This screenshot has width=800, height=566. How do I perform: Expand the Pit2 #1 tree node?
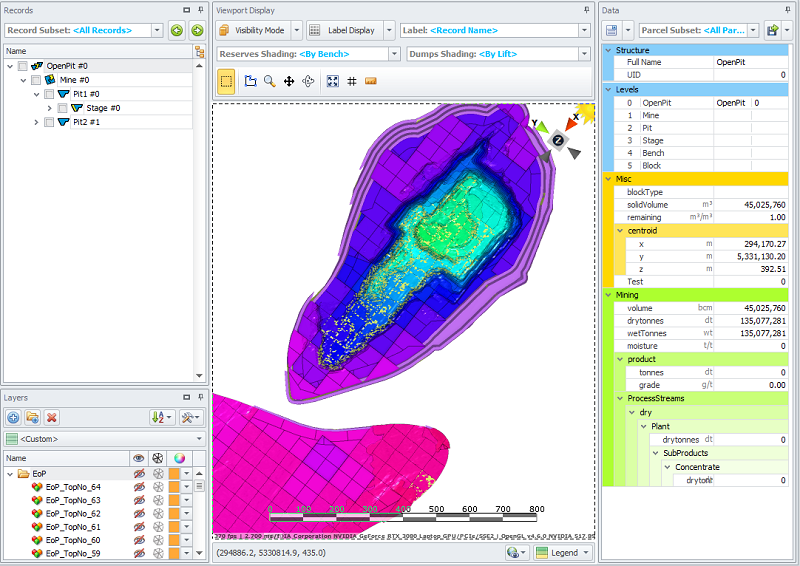tap(37, 122)
